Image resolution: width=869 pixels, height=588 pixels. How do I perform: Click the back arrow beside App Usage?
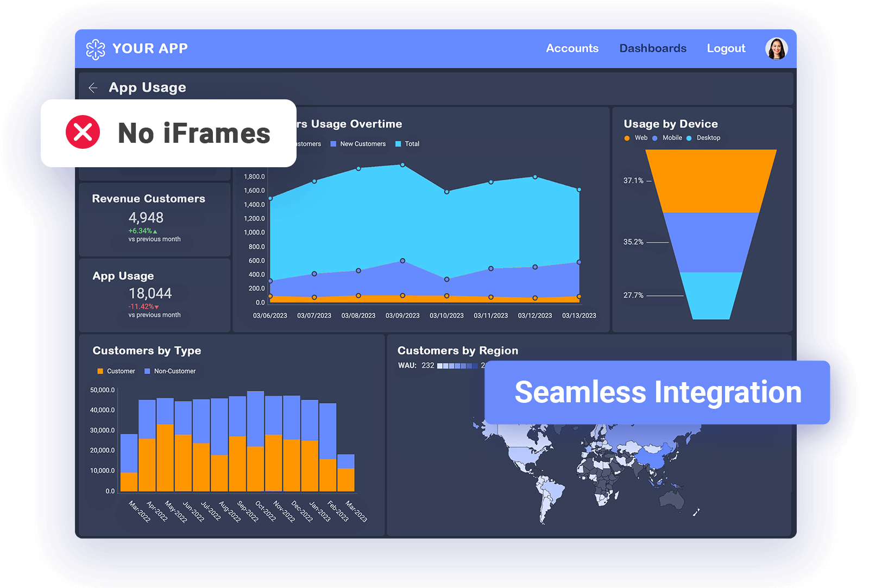click(x=93, y=87)
